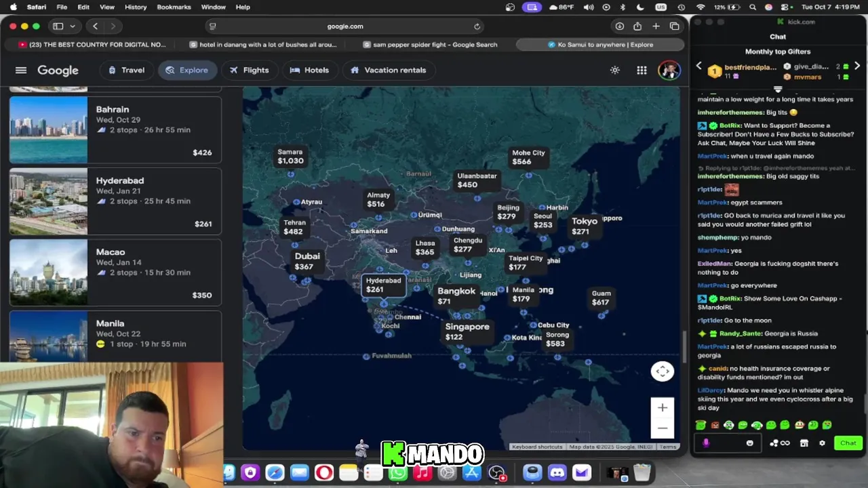Open OBS from the Dock
This screenshot has width=868, height=488.
click(496, 472)
